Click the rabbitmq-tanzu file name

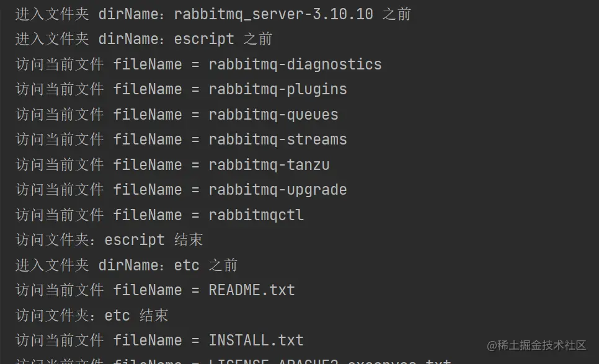pos(269,164)
